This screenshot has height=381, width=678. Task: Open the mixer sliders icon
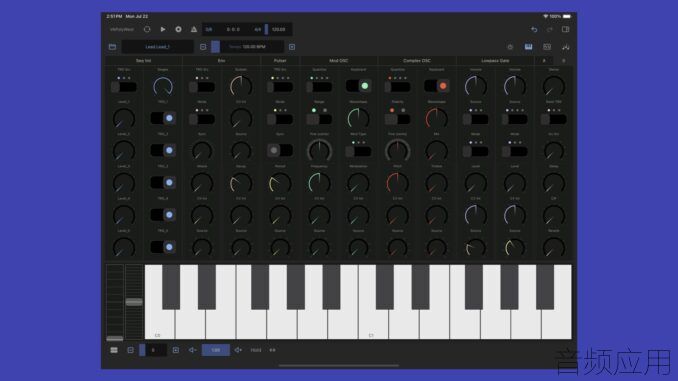click(565, 47)
